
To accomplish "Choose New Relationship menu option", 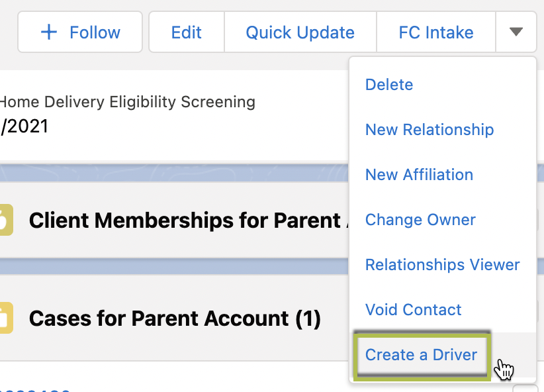I will coord(430,130).
